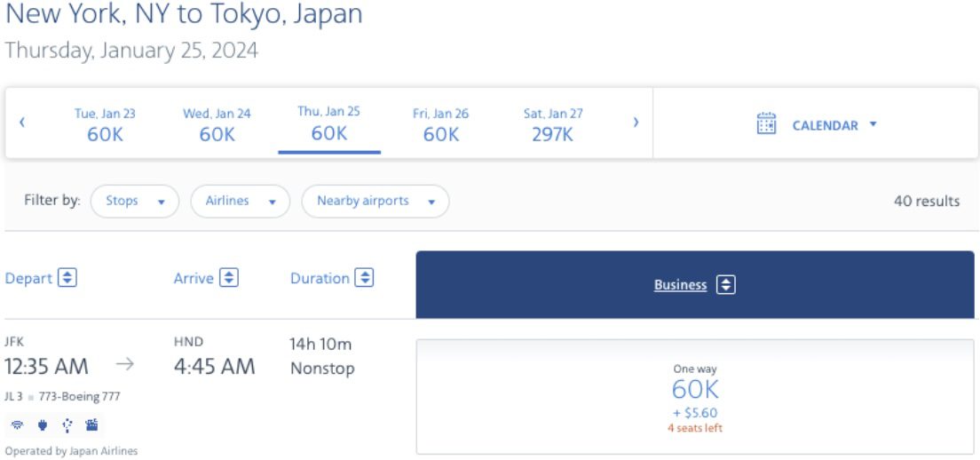Click the Wi-Fi amenity icon
The image size is (980, 460).
18,425
